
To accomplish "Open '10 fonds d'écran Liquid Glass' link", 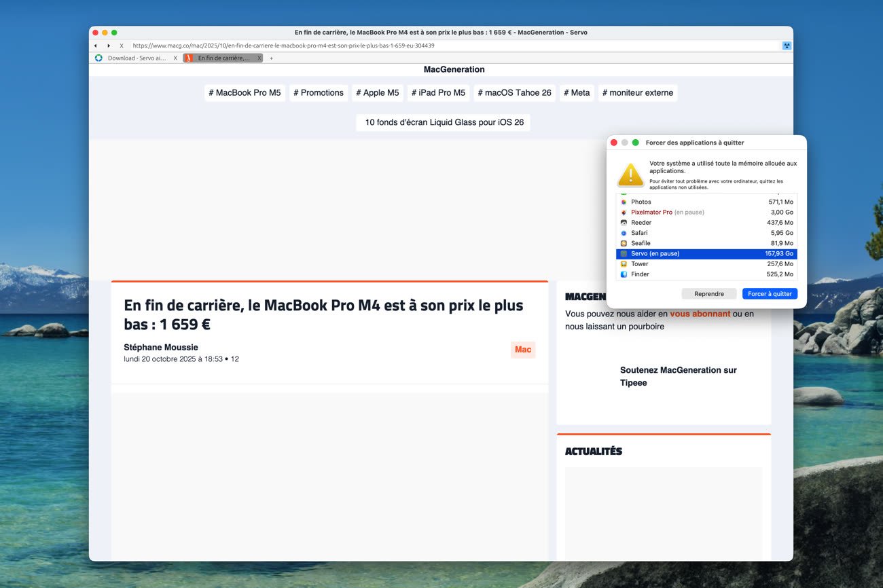I will [x=444, y=123].
